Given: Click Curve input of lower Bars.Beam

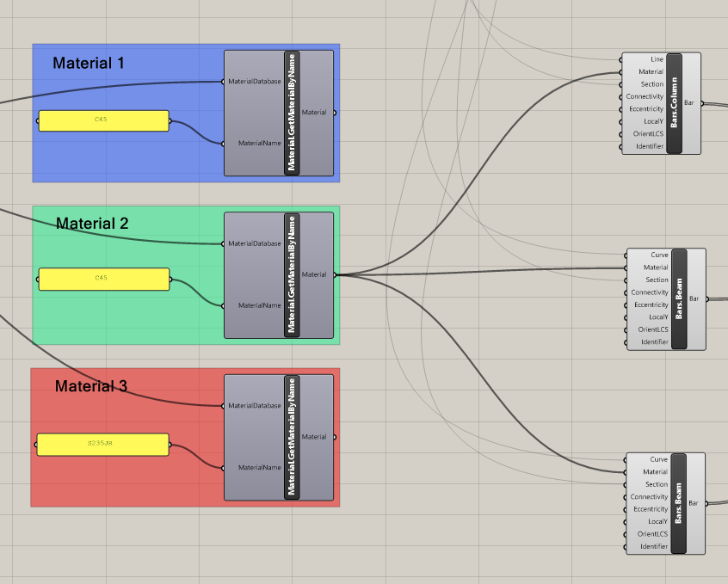Looking at the screenshot, I should pyautogui.click(x=659, y=459).
